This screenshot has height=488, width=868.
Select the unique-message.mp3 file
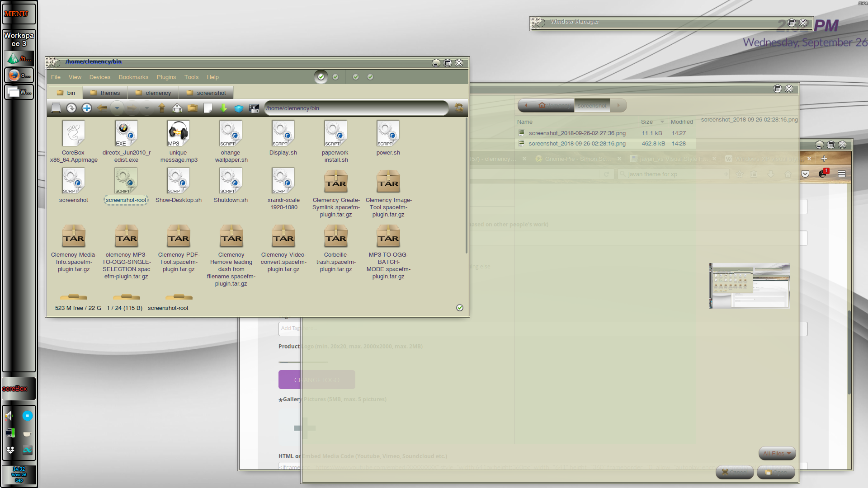tap(179, 141)
